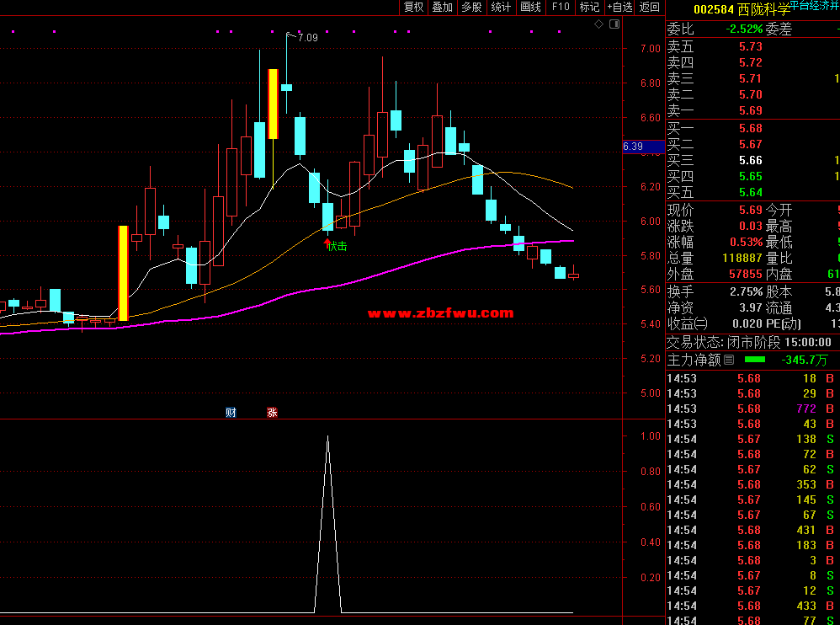The image size is (840, 625).
Task: Open the 主力净额 detail list icon
Action: (x=729, y=360)
